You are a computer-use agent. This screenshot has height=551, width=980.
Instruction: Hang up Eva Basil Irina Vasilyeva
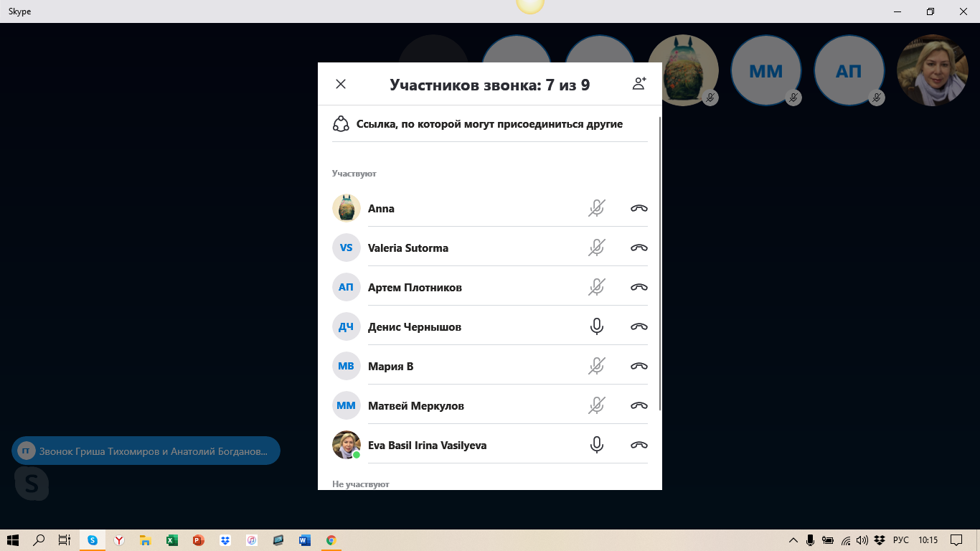(x=639, y=446)
